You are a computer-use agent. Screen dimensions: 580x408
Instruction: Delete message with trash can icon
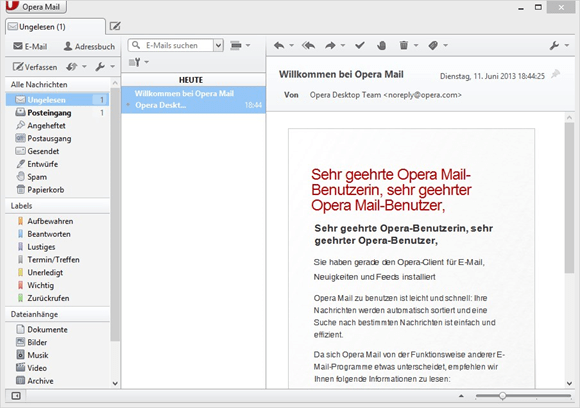404,45
